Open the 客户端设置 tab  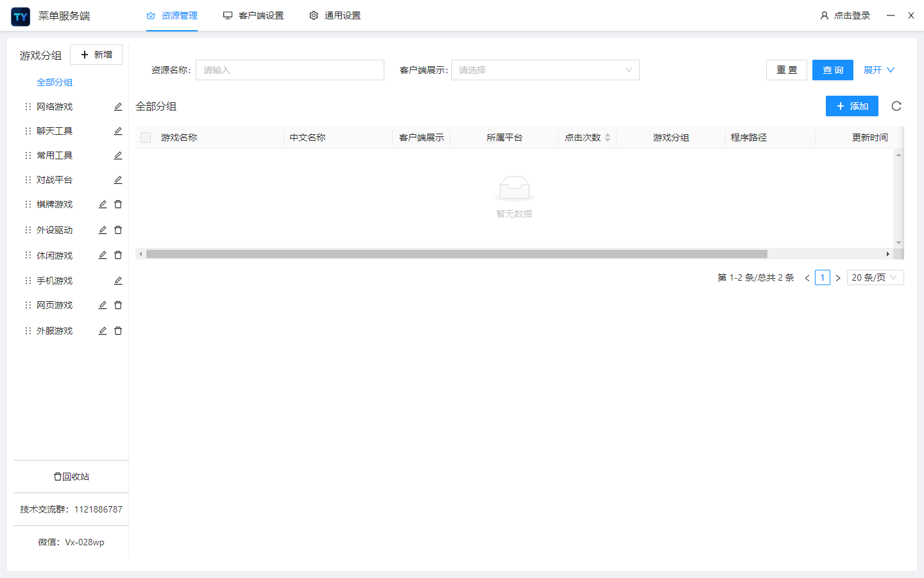click(x=253, y=15)
